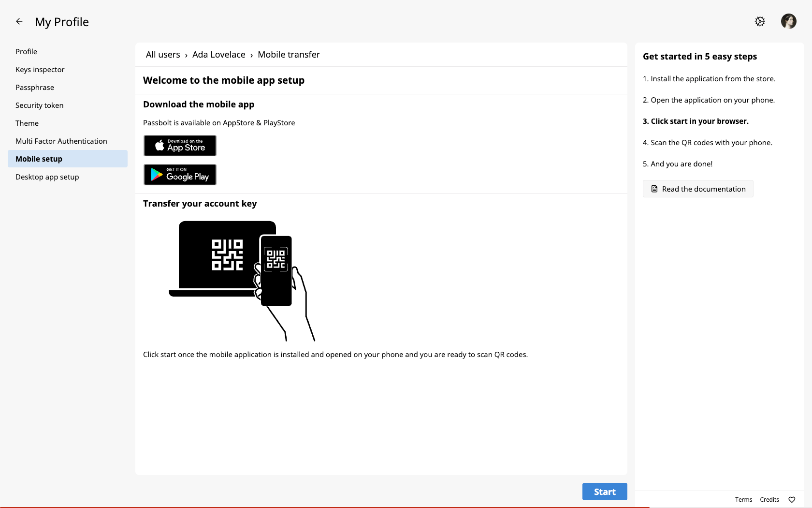Open the Terms link in footer

[x=743, y=500]
